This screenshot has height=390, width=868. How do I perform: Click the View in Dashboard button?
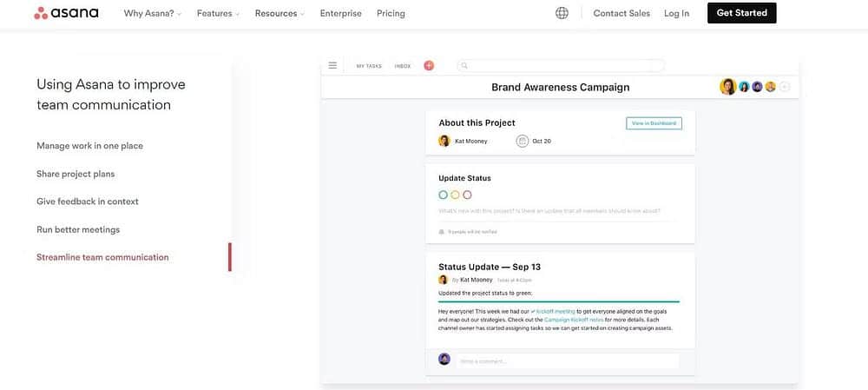click(x=654, y=123)
